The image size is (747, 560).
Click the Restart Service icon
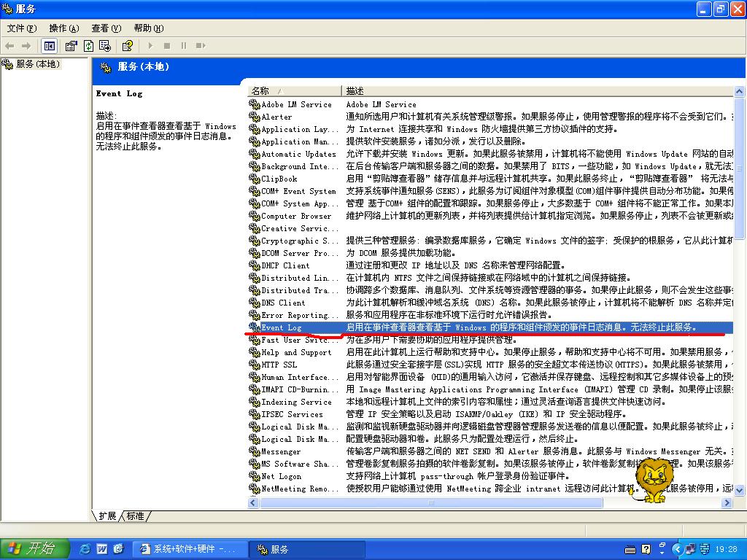pyautogui.click(x=201, y=46)
